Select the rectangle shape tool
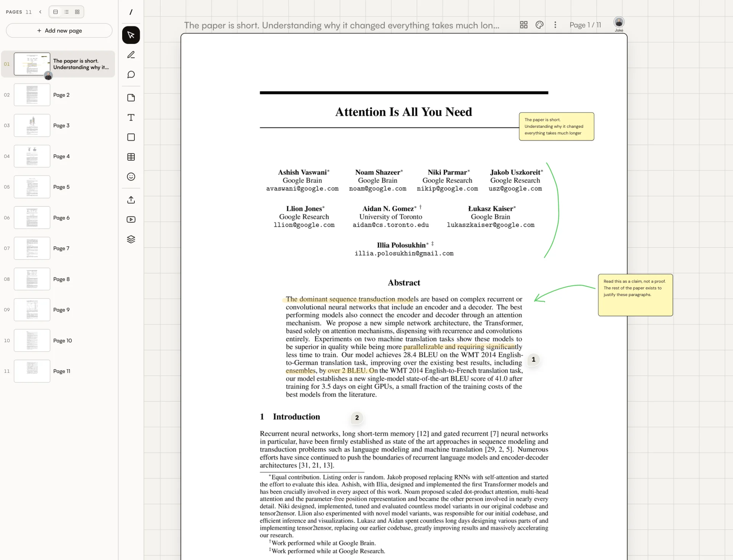 point(131,137)
